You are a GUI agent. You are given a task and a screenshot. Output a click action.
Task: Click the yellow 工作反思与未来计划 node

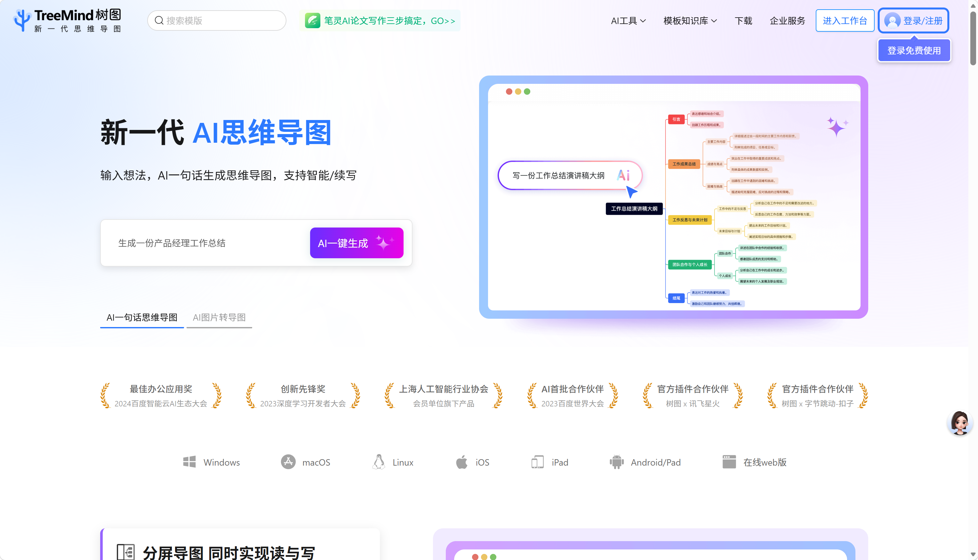(x=690, y=220)
